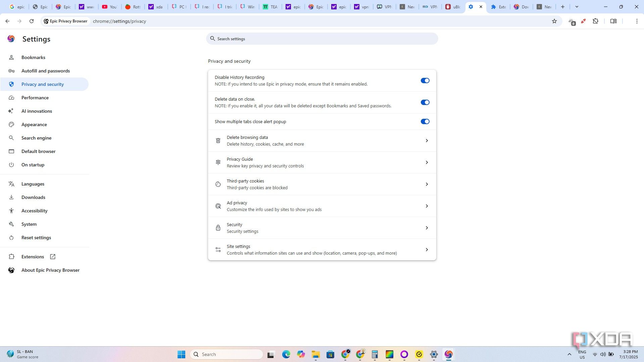The height and width of the screenshot is (362, 644).
Task: Bookmark this page with star icon
Action: 554,21
